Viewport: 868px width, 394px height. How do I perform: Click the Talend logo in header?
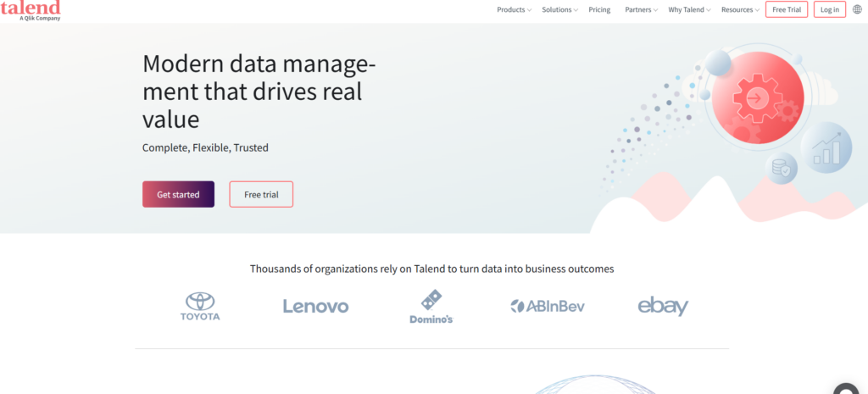31,9
